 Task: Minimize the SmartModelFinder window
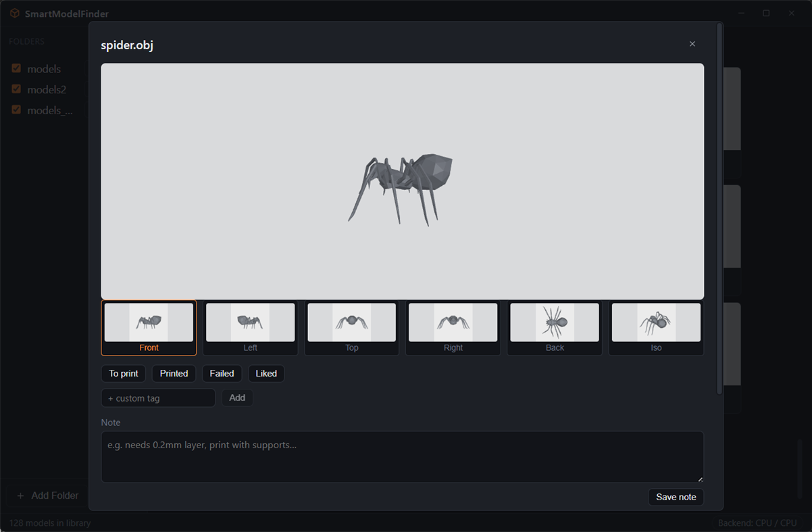(741, 14)
